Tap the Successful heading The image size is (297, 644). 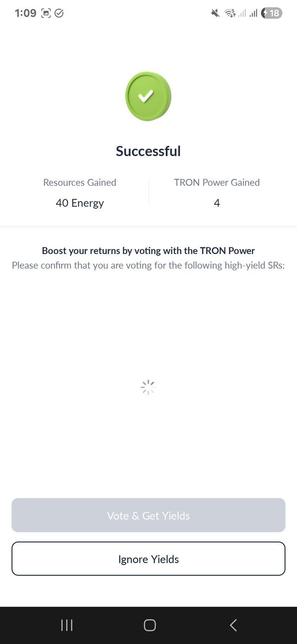148,151
